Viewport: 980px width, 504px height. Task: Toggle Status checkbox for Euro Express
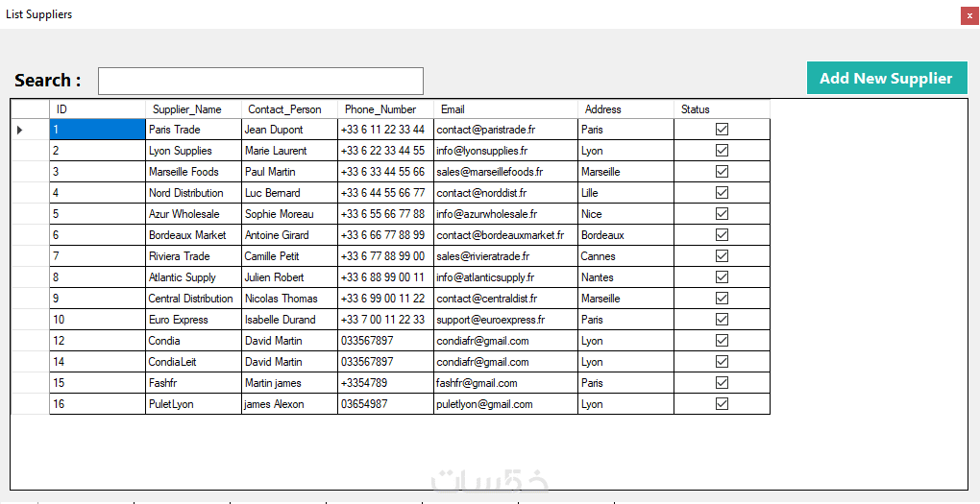[x=722, y=319]
